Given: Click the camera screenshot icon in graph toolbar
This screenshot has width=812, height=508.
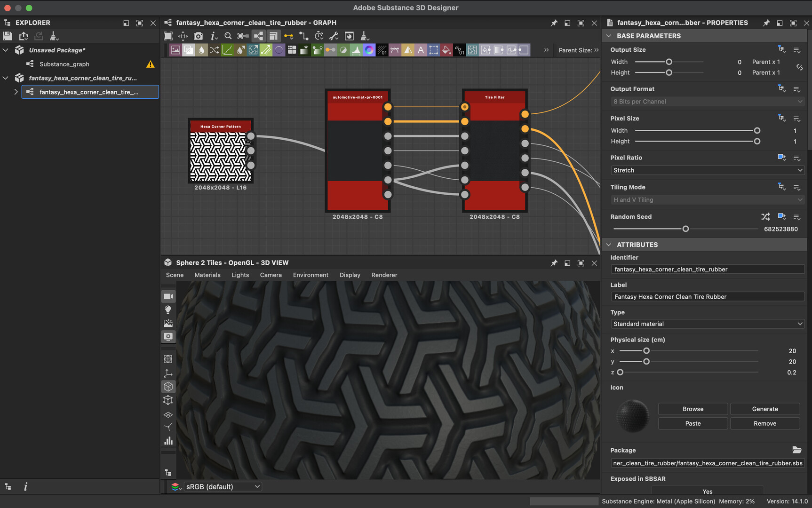Looking at the screenshot, I should click(x=199, y=36).
